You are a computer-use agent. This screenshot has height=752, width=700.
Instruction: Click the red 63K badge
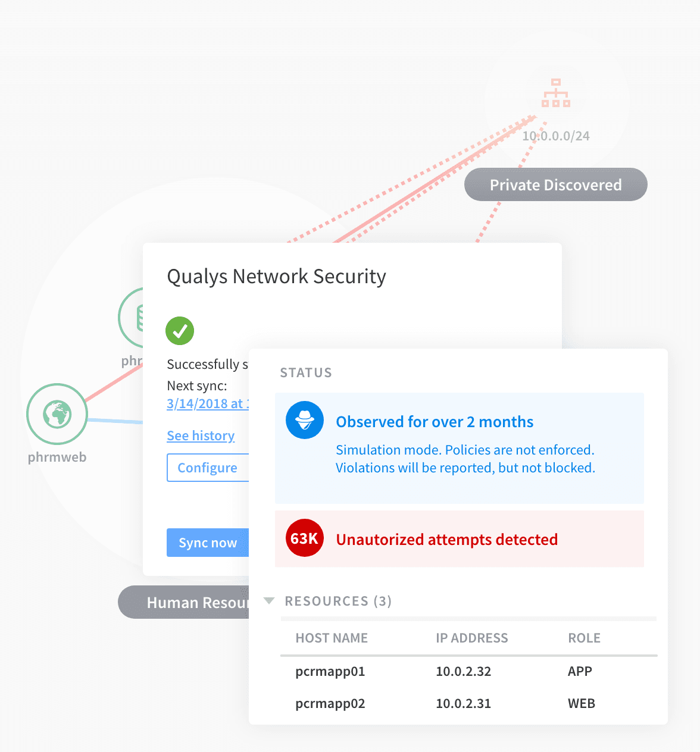(x=305, y=538)
